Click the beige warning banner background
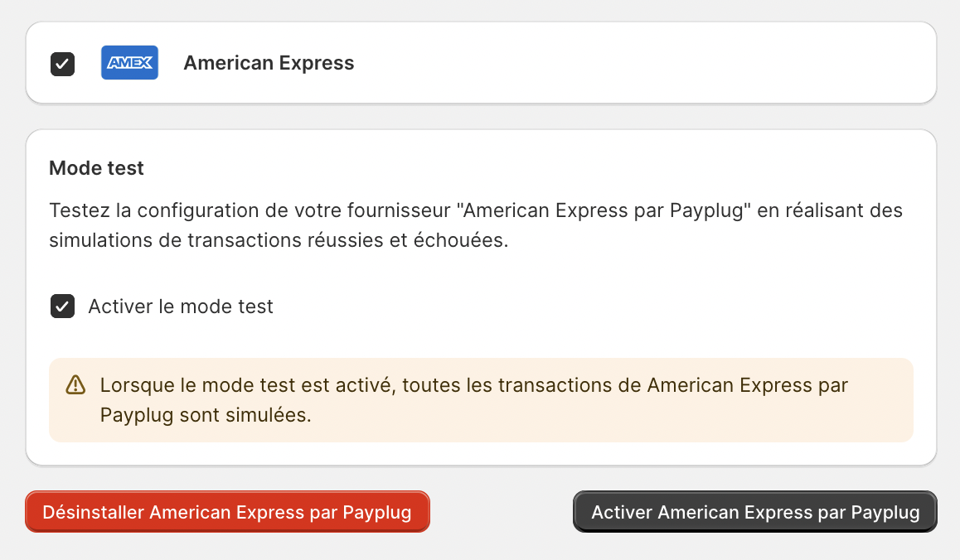This screenshot has height=560, width=960. (x=663, y=422)
